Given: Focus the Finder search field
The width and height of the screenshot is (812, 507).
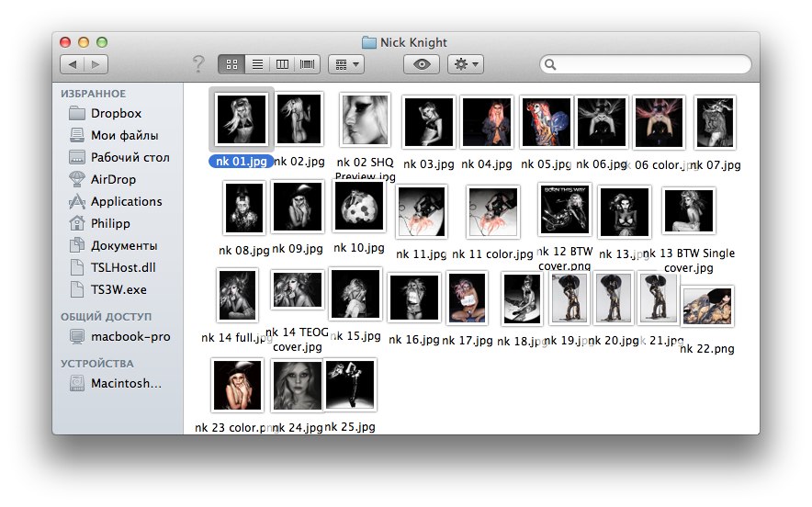Looking at the screenshot, I should (x=646, y=64).
